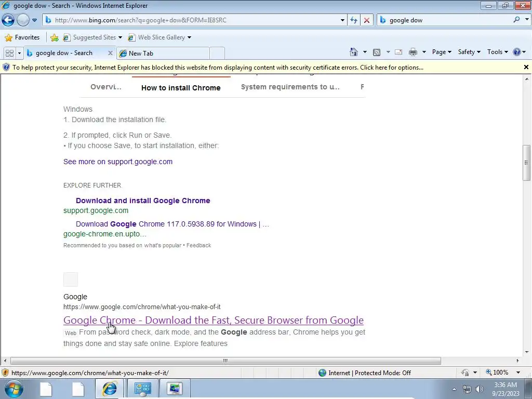Close the google dow - Search tab
This screenshot has width=532, height=399.
coord(110,53)
